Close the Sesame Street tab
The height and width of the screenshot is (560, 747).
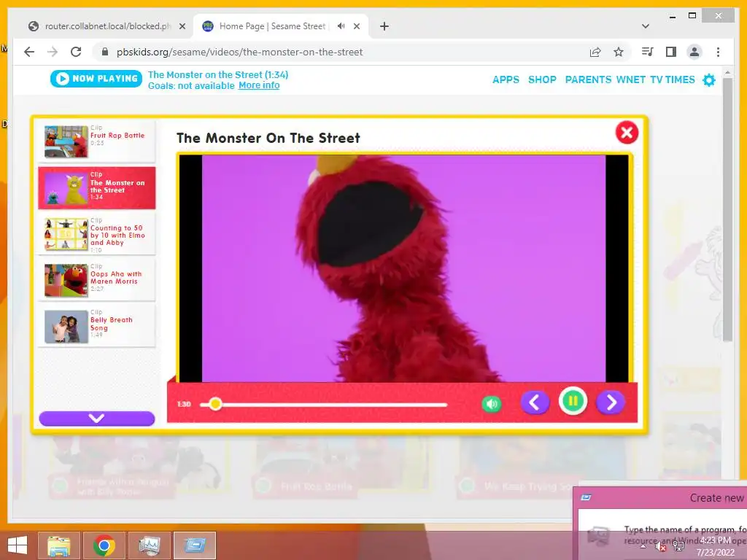click(x=356, y=27)
